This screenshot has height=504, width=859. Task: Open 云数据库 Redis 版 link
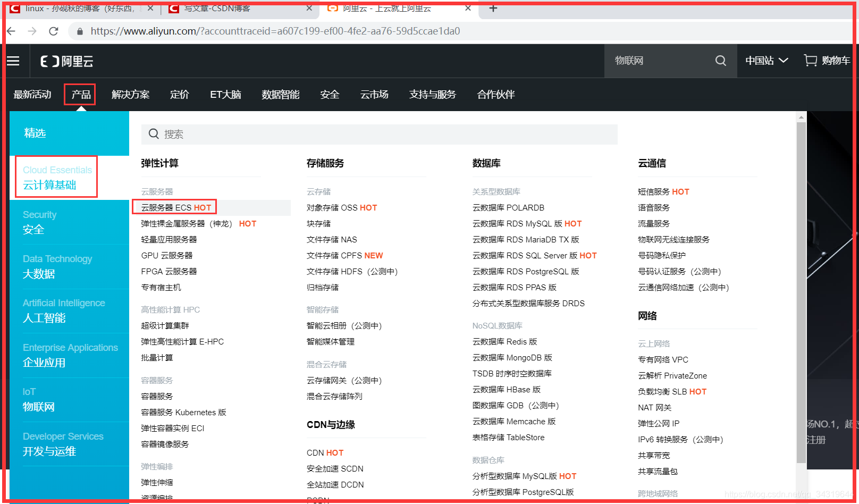click(x=504, y=341)
